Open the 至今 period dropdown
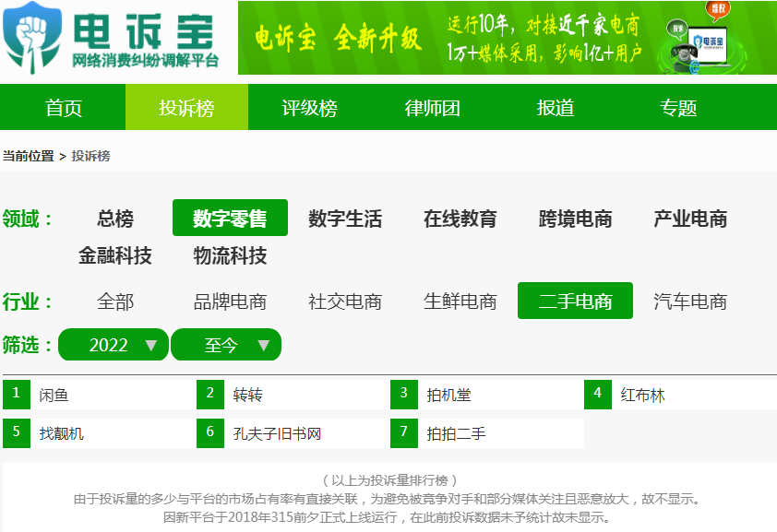Screen dimensions: 777x532 (226, 345)
